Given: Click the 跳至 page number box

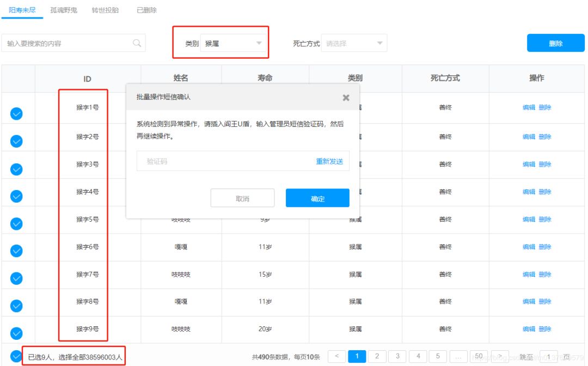Looking at the screenshot, I should [x=549, y=355].
